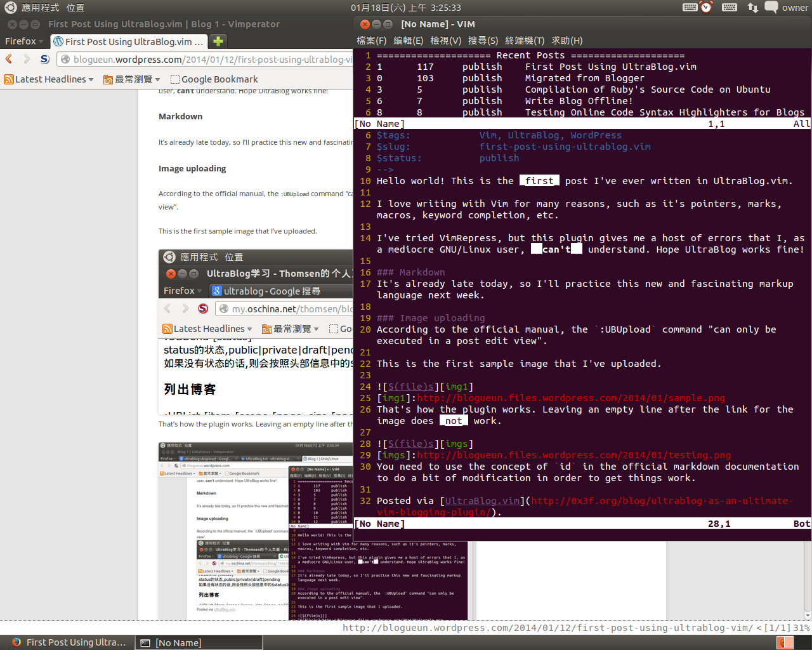Click the second keyboard indicator beside network arrows
Viewport: 812px width, 650px height.
(730, 8)
